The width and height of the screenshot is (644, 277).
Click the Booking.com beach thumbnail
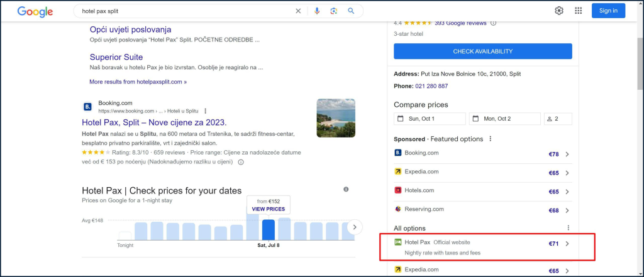pyautogui.click(x=336, y=117)
